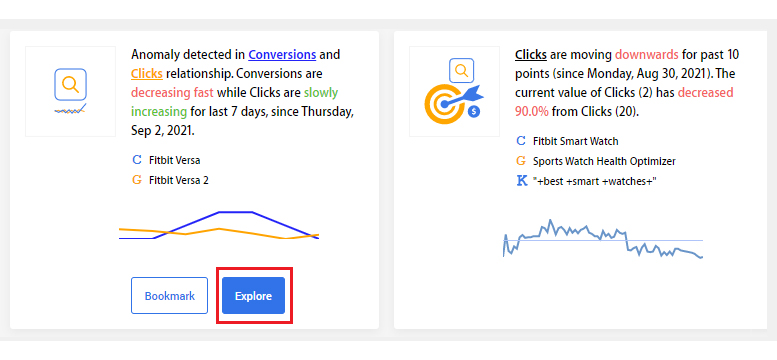Select Sports Watch Health Optimizer label
This screenshot has height=360, width=777.
(x=605, y=161)
